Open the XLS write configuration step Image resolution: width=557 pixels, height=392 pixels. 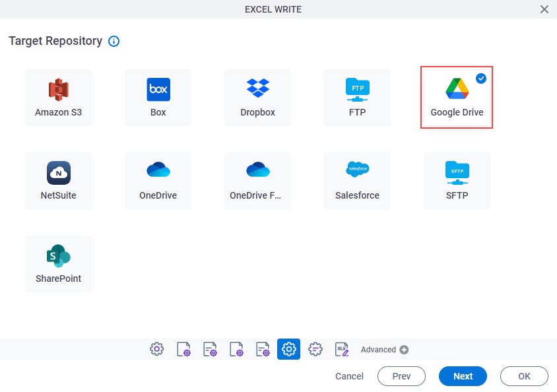tap(342, 349)
